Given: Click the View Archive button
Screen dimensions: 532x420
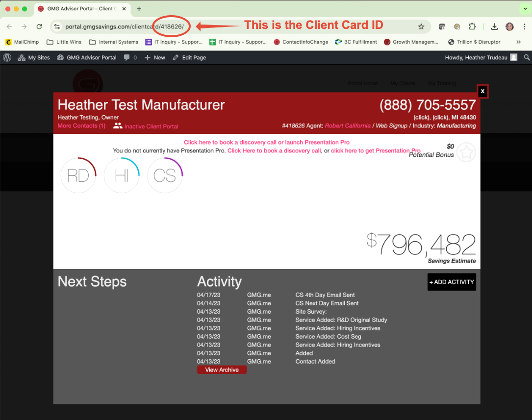Looking at the screenshot, I should (222, 370).
